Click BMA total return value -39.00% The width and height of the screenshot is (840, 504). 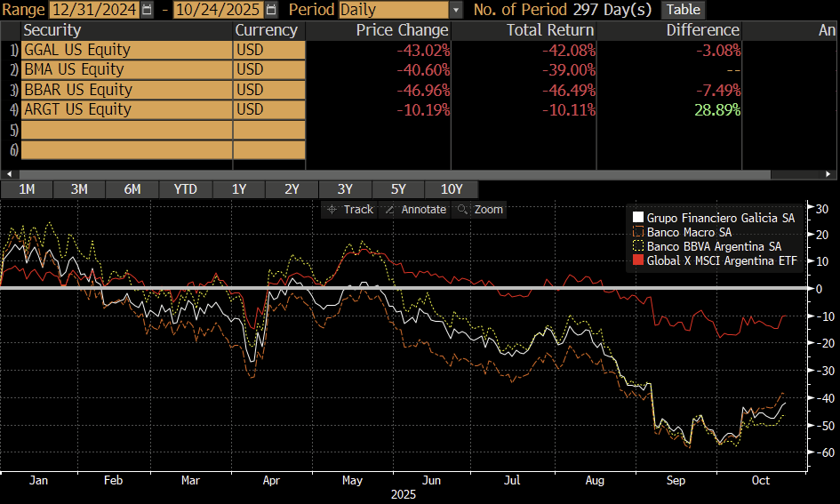[x=569, y=70]
